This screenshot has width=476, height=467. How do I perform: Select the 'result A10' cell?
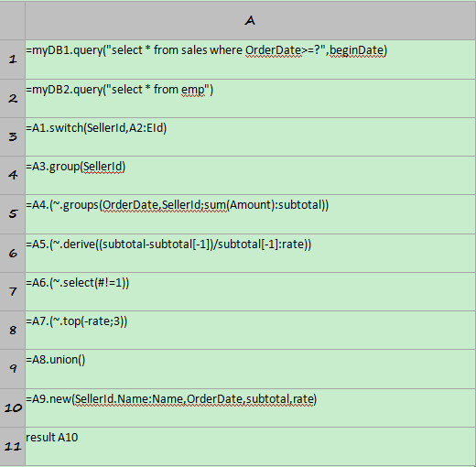click(250, 447)
